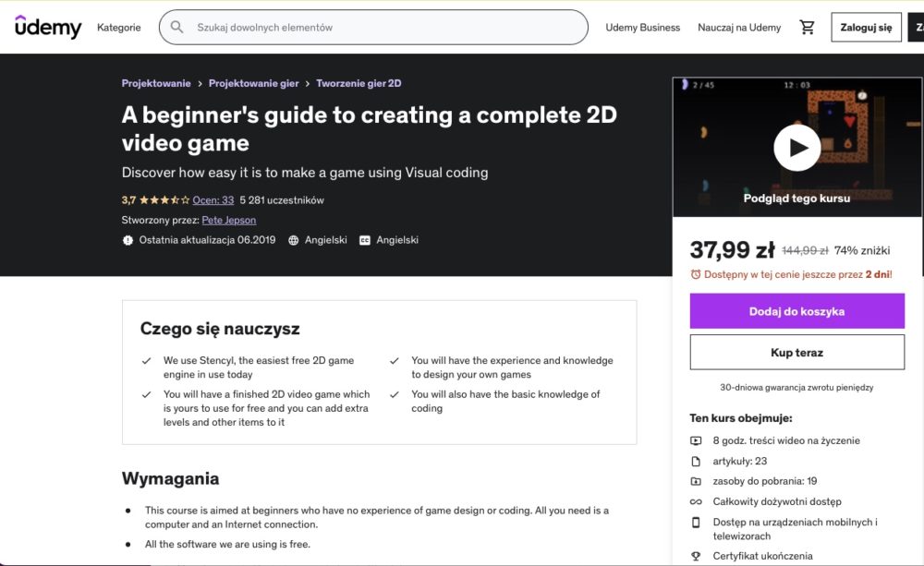This screenshot has width=924, height=566.
Task: Click Kup teraz button
Action: coord(796,352)
